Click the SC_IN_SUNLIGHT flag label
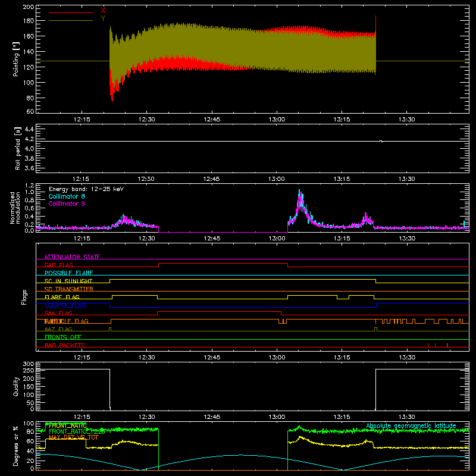 pos(68,281)
